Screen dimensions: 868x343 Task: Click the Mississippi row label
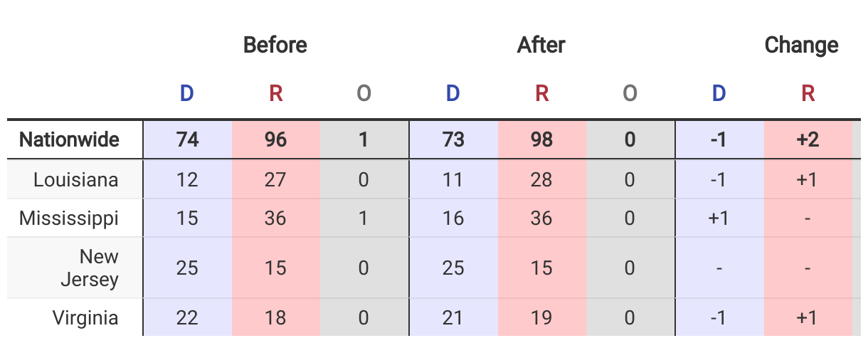pyautogui.click(x=69, y=218)
